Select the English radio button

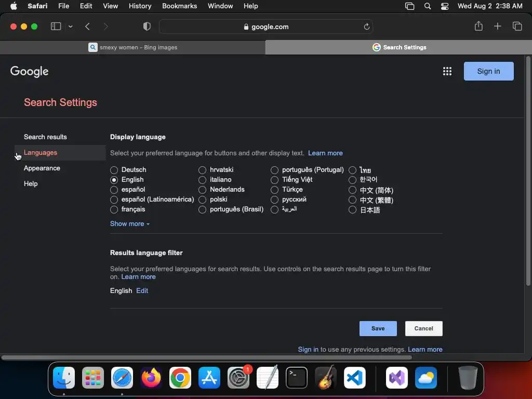click(114, 180)
